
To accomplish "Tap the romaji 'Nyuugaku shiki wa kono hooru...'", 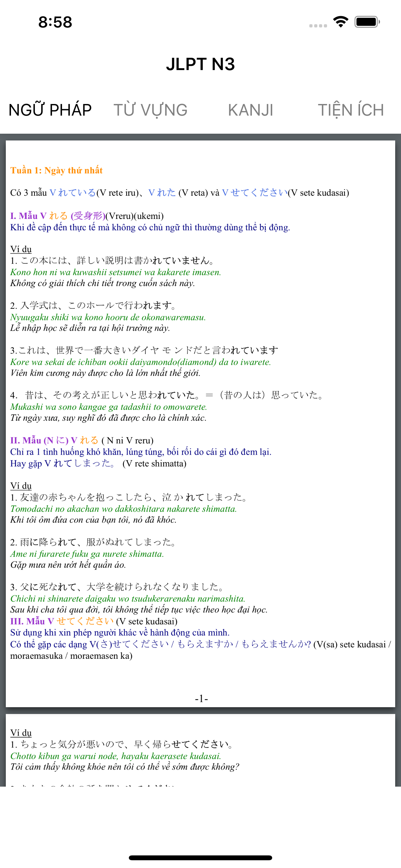I will pyautogui.click(x=108, y=317).
